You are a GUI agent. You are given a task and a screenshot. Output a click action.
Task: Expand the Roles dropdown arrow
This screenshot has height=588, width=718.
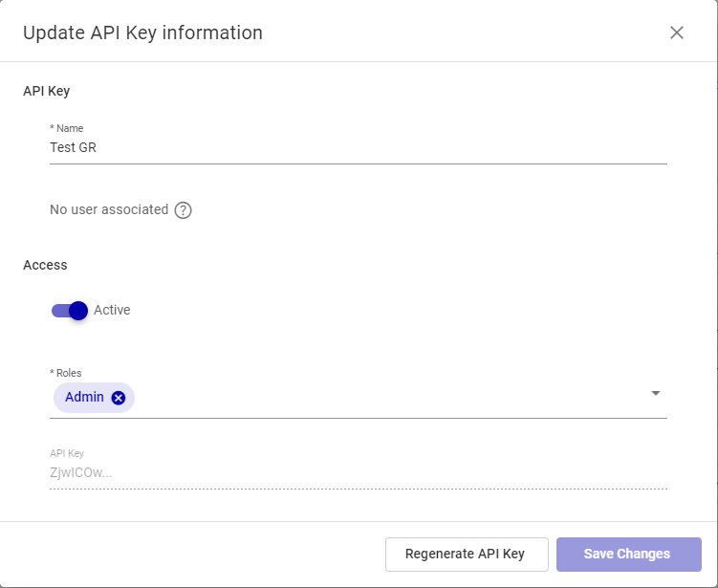coord(656,393)
